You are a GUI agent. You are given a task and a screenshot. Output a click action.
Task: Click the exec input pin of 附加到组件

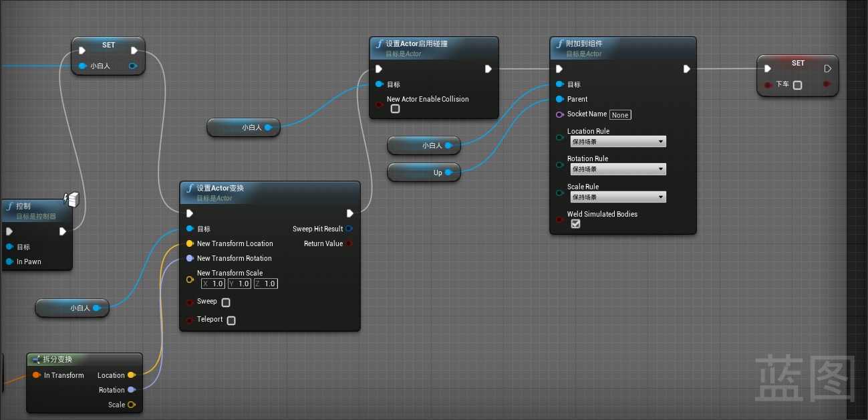(559, 69)
